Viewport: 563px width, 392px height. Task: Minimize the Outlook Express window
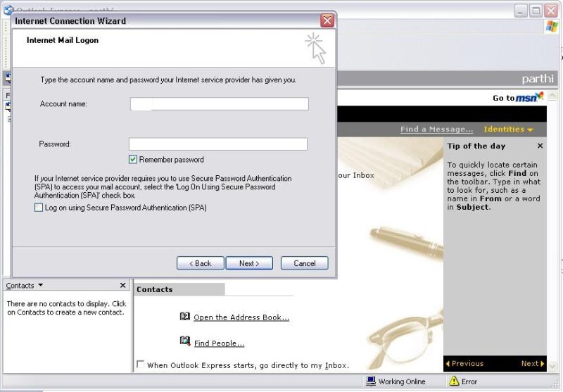point(521,11)
